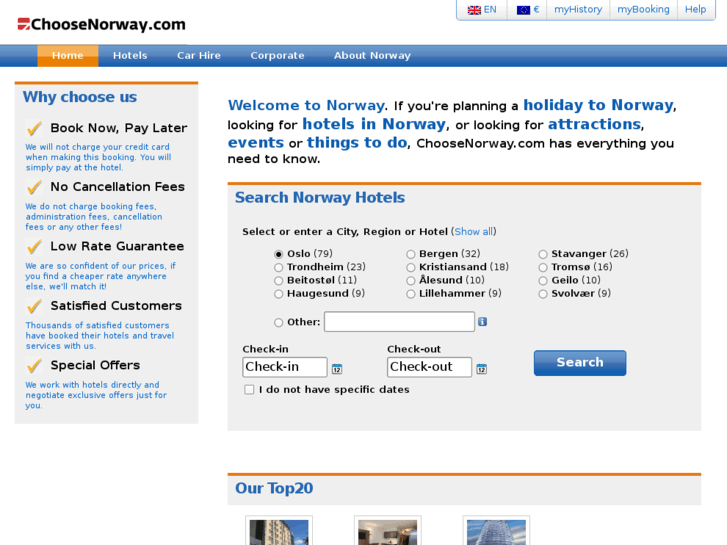
Task: Open myHistory in top bar
Action: [578, 9]
